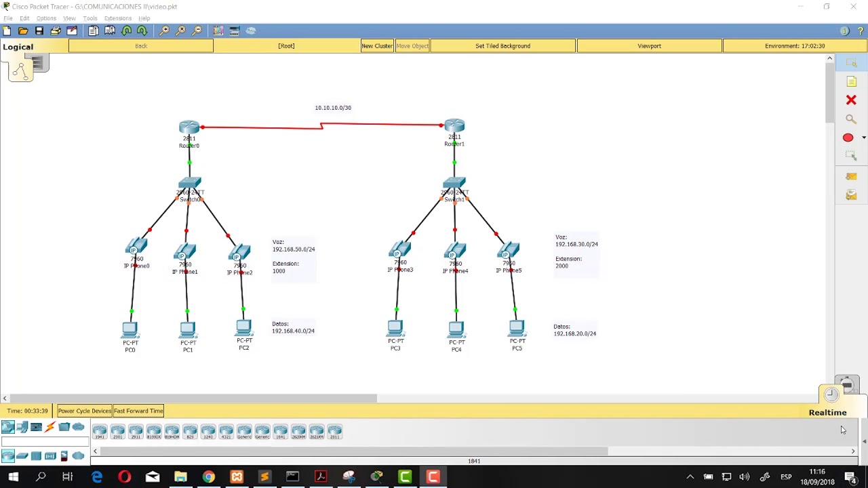Image resolution: width=868 pixels, height=488 pixels.
Task: Pick the Inspect magnifier tool
Action: 851,119
